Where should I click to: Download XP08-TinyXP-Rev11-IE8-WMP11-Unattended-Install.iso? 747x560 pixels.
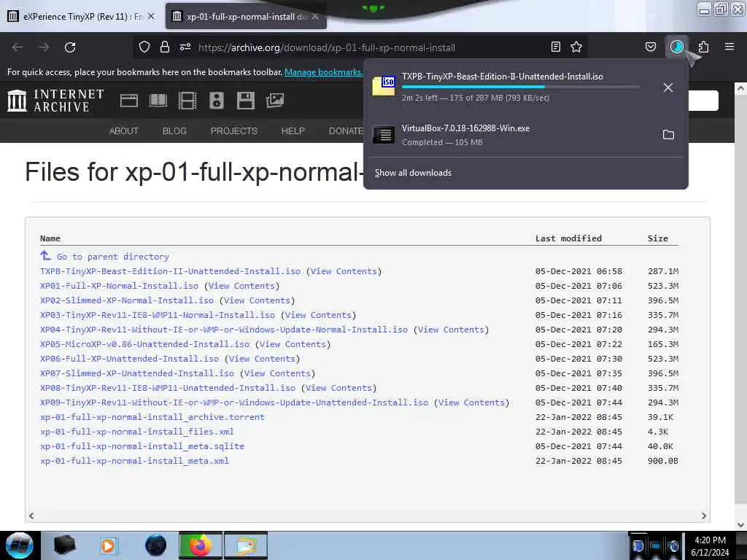tap(168, 388)
